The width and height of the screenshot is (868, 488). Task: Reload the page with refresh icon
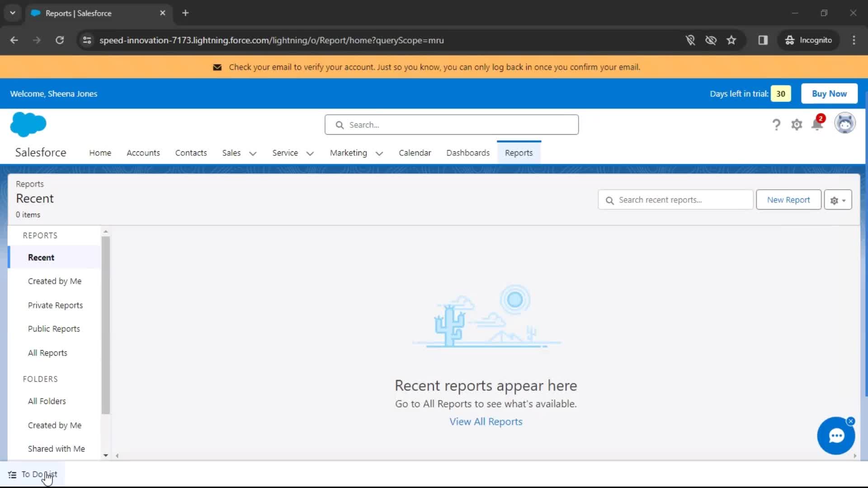(x=60, y=40)
